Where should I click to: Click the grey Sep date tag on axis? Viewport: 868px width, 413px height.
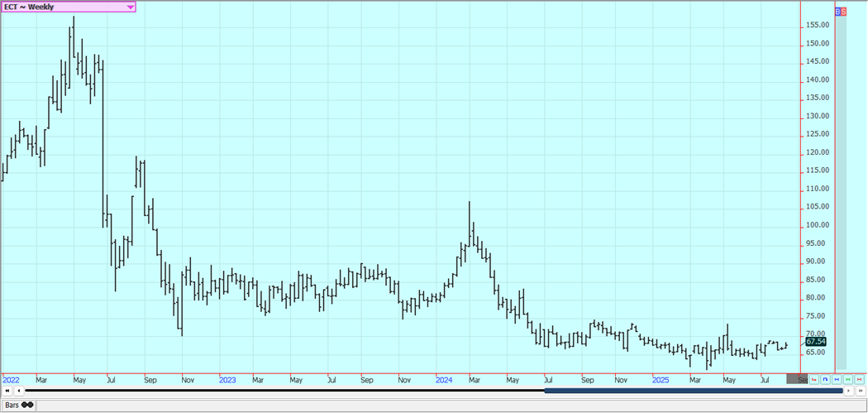[797, 378]
